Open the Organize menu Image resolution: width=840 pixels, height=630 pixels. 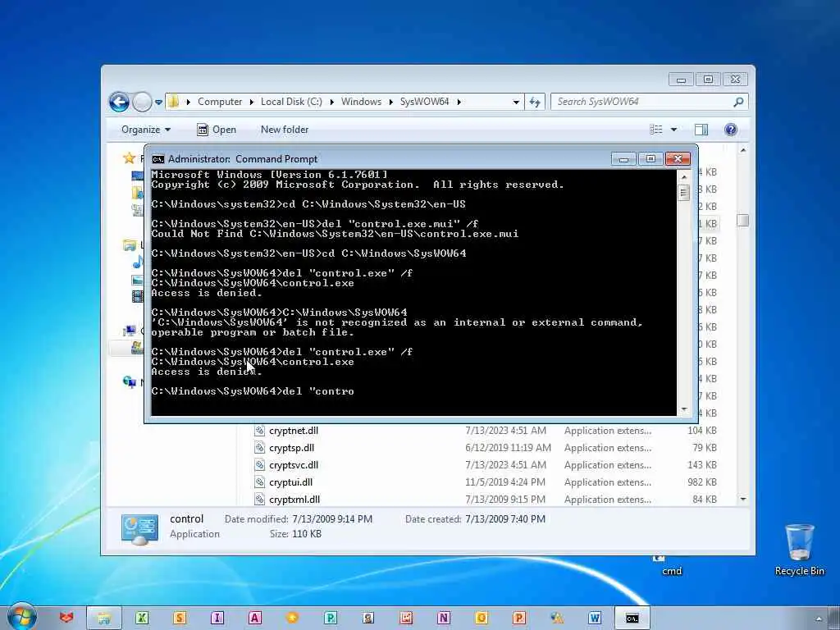146,130
